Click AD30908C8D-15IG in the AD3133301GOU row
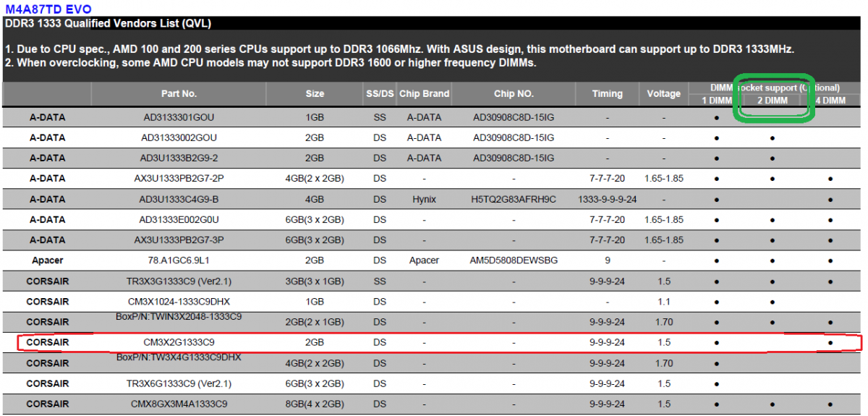 pos(514,116)
